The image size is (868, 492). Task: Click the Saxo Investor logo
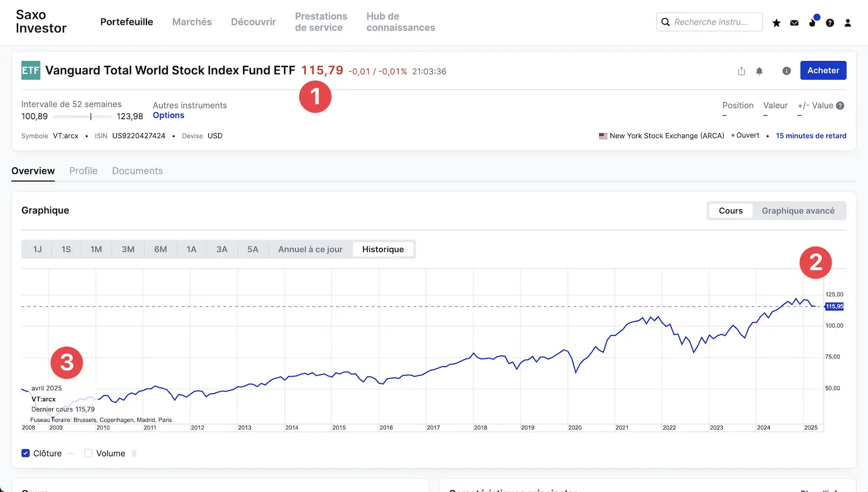(41, 22)
